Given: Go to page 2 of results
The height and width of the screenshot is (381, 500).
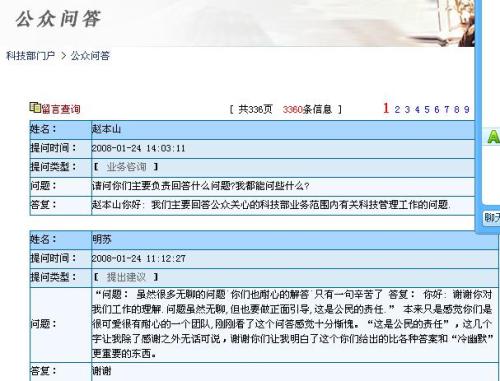Looking at the screenshot, I should point(397,109).
